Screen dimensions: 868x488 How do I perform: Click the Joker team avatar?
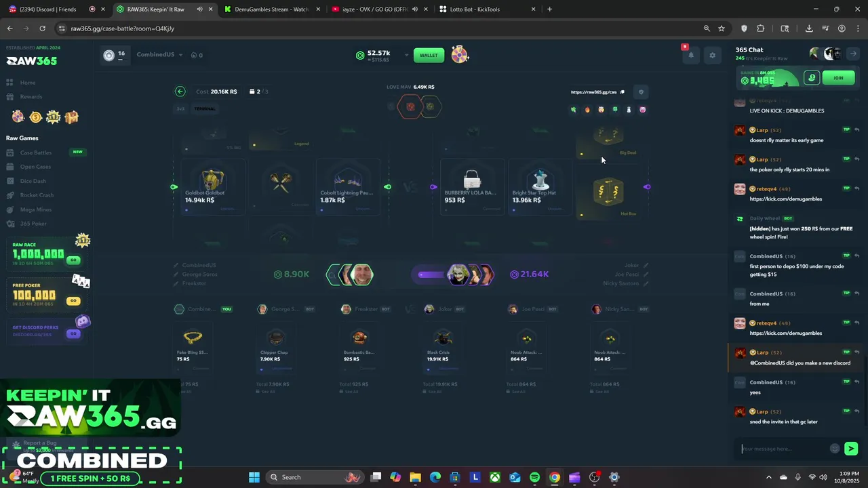click(x=458, y=274)
